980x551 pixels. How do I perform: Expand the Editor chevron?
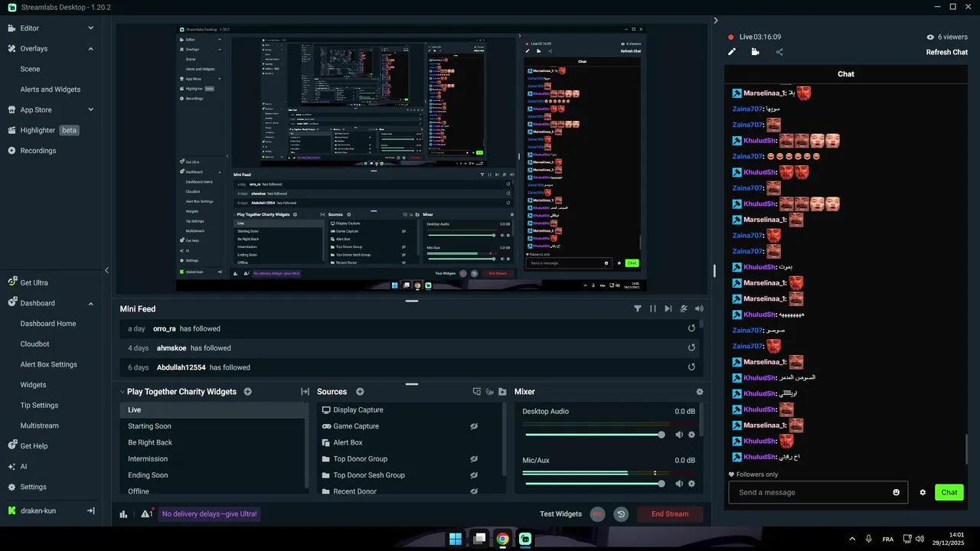click(90, 28)
